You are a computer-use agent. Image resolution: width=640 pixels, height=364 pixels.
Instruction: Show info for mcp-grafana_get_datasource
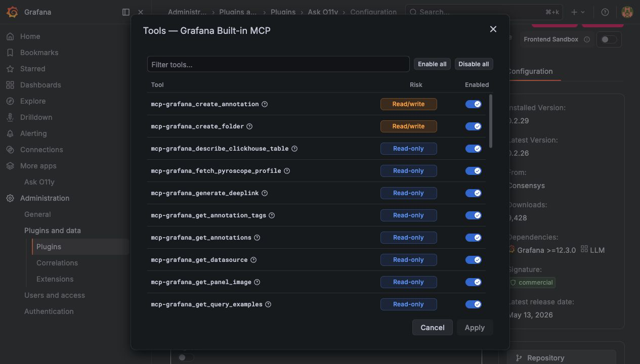(253, 260)
